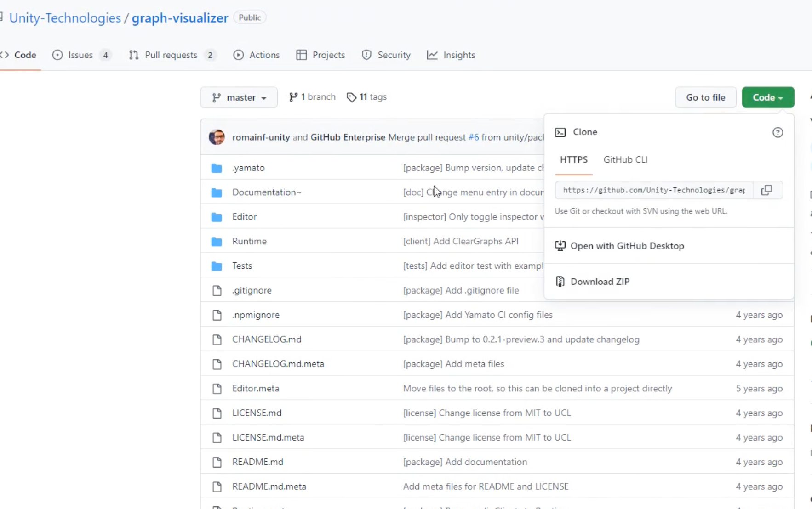This screenshot has width=812, height=509.
Task: Copy the HTTPS clone URL
Action: click(766, 190)
